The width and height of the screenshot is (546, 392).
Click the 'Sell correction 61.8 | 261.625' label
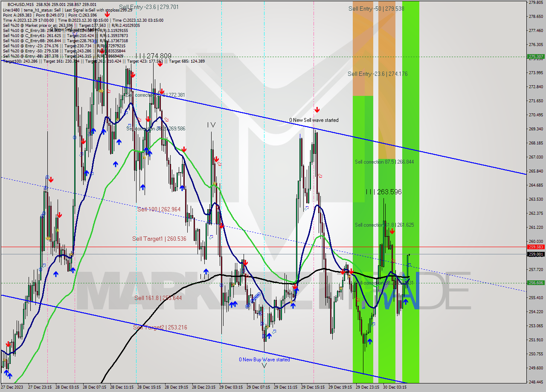point(384,225)
